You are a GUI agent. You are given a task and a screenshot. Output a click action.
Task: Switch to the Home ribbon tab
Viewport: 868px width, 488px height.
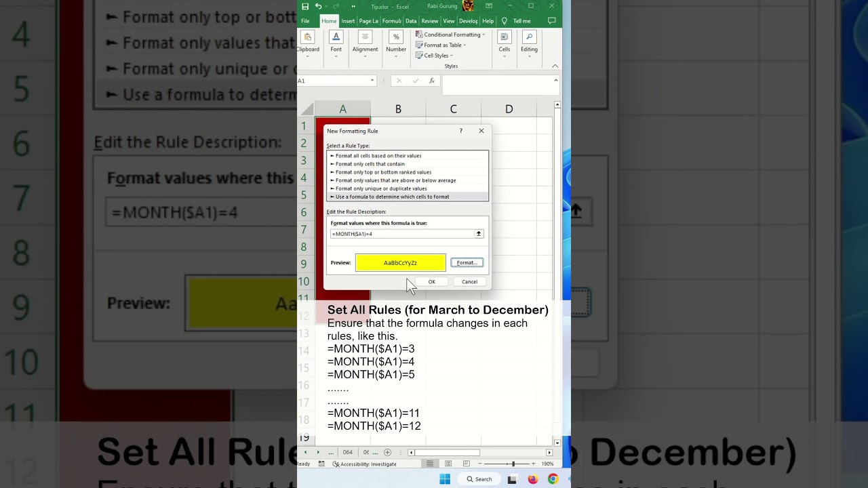click(329, 21)
